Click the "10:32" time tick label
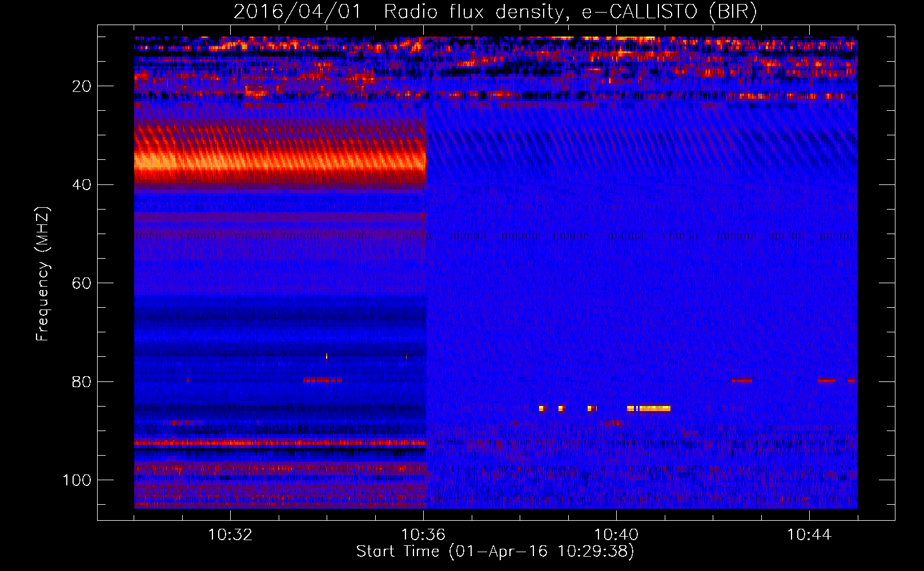 click(x=230, y=535)
